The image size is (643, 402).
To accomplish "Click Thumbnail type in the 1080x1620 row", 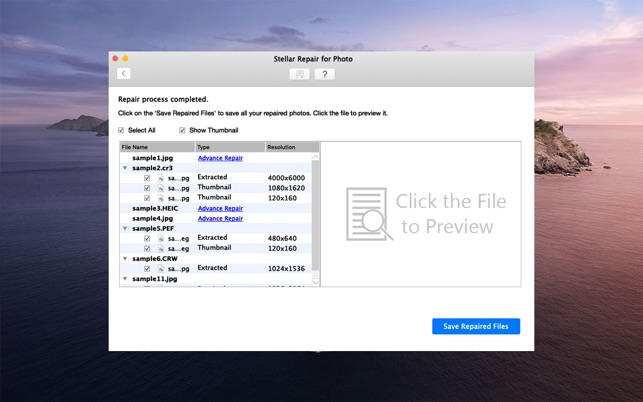I will pyautogui.click(x=214, y=187).
